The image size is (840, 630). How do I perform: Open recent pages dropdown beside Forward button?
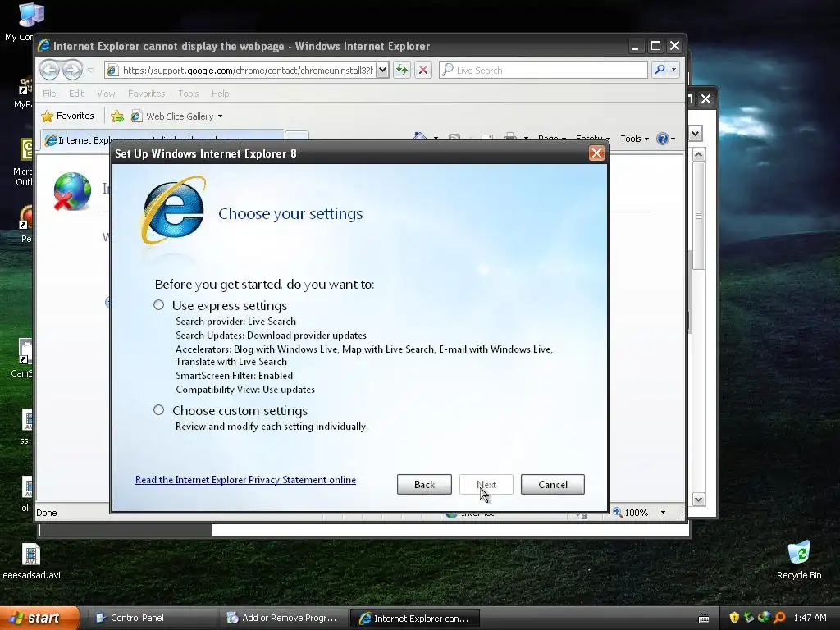click(90, 71)
